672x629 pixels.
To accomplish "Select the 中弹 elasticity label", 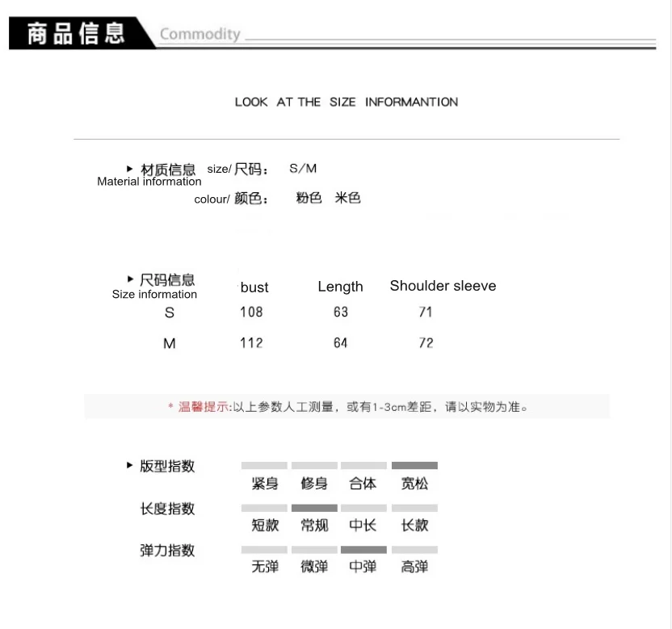I will point(363,567).
